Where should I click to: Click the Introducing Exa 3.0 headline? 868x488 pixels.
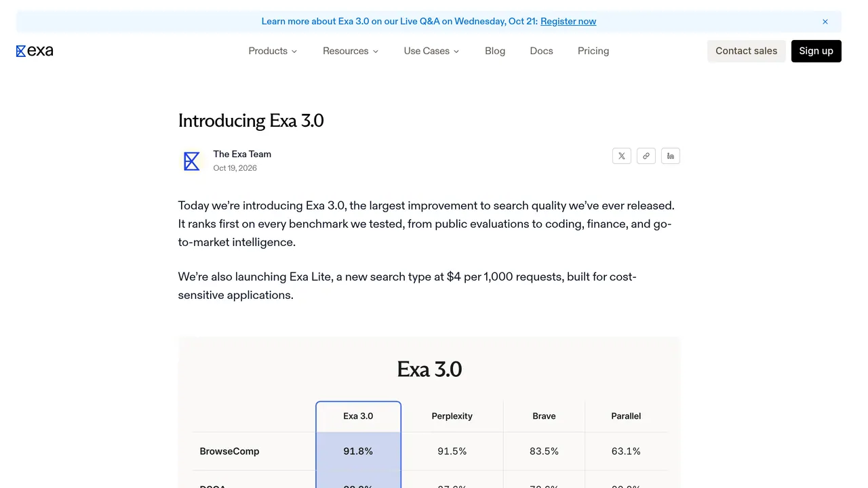(251, 121)
